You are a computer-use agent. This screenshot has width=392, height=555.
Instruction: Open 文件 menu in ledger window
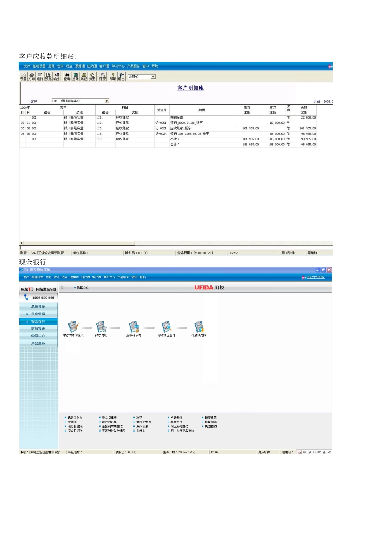[x=27, y=66]
